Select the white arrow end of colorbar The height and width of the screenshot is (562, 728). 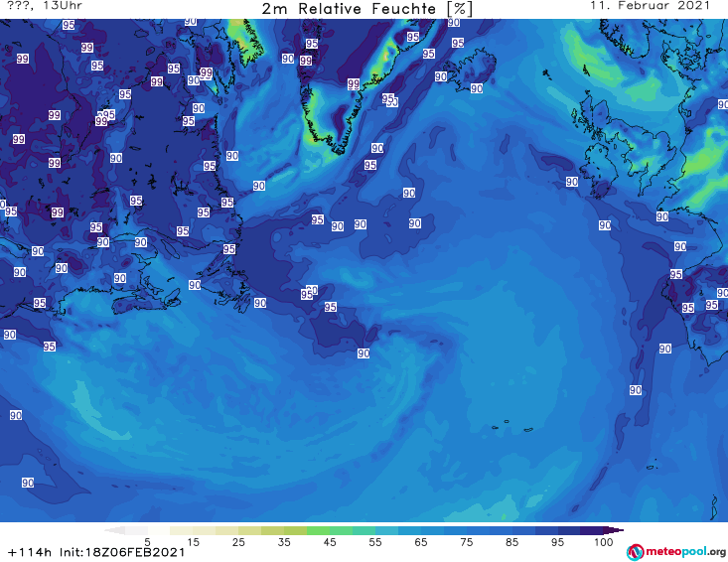click(114, 530)
